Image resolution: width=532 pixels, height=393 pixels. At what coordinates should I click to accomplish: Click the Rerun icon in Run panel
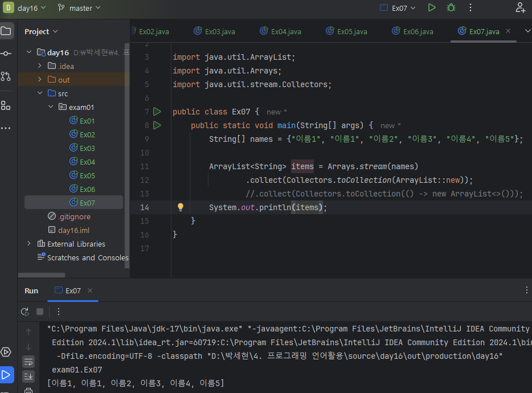25,312
